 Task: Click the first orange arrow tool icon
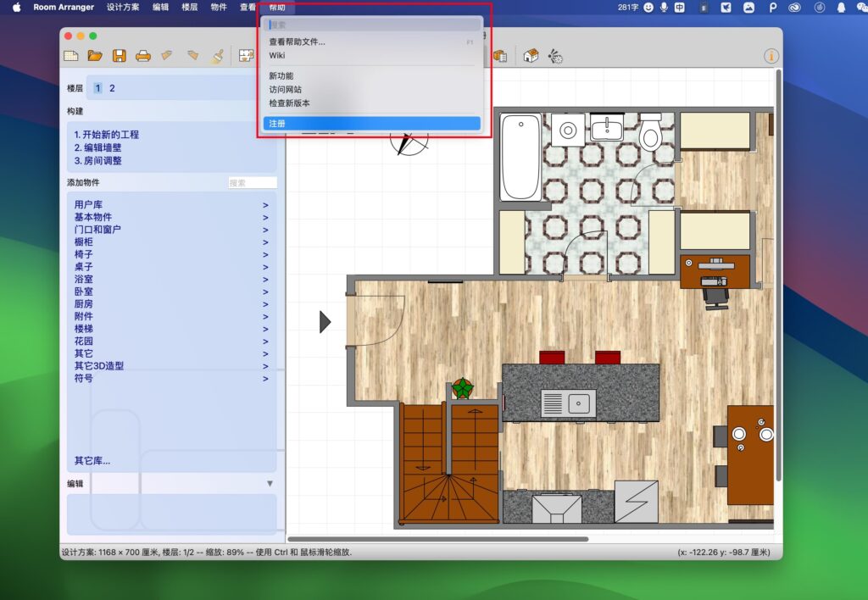click(166, 55)
